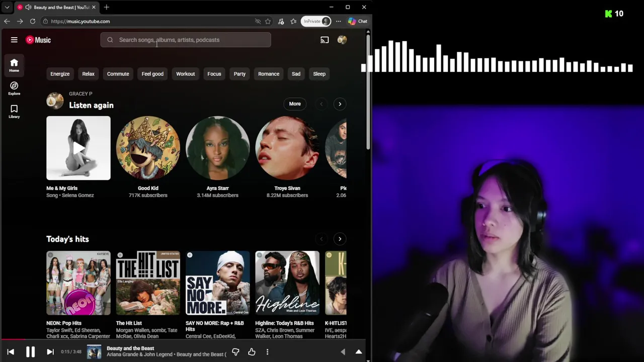Screen dimensions: 644x362
Task: Open Good Kid artist thumbnail
Action: point(148,148)
